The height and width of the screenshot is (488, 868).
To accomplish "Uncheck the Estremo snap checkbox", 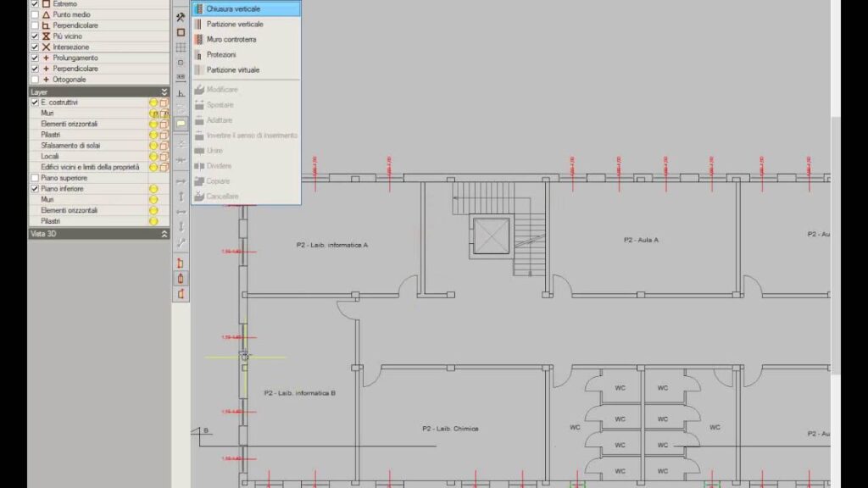I will (x=35, y=4).
